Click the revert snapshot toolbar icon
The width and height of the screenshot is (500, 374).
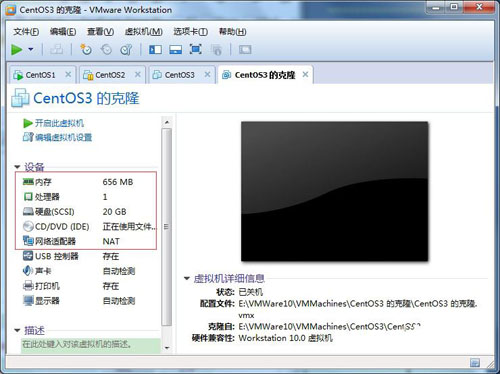[x=106, y=50]
